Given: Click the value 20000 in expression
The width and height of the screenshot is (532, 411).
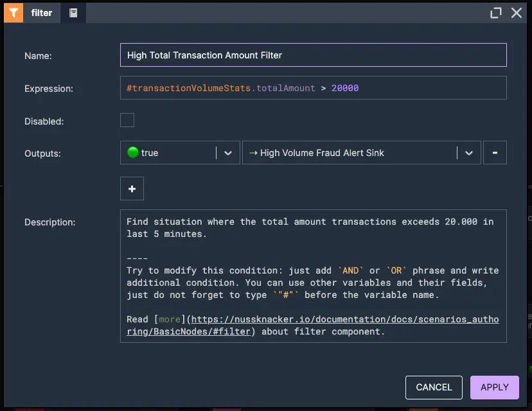Looking at the screenshot, I should click(x=345, y=88).
